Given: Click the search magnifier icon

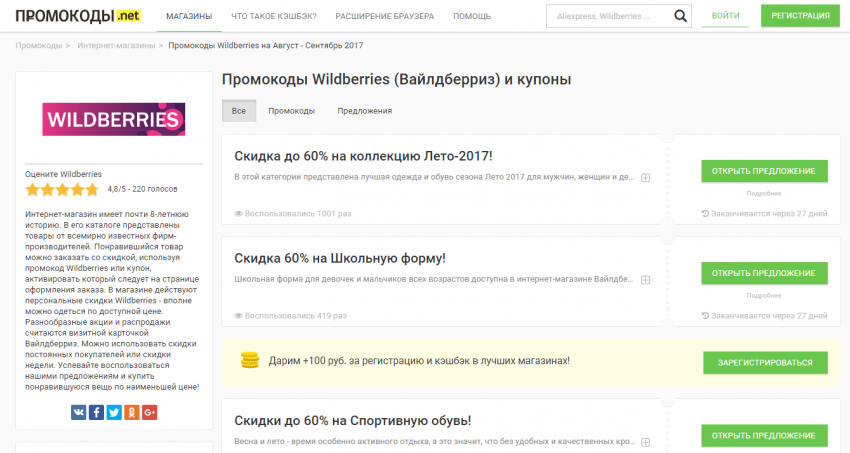Looking at the screenshot, I should click(680, 16).
